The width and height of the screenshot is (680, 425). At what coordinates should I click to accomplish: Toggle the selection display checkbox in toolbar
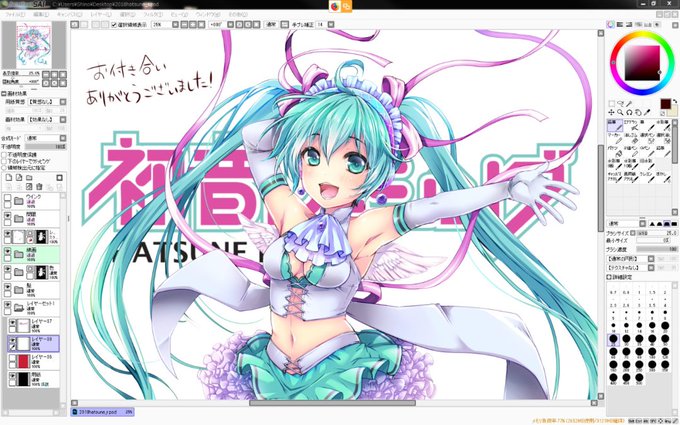coord(114,25)
